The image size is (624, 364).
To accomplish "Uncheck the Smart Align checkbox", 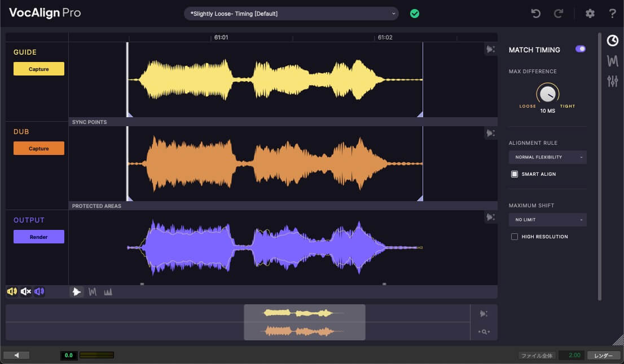I will [515, 174].
